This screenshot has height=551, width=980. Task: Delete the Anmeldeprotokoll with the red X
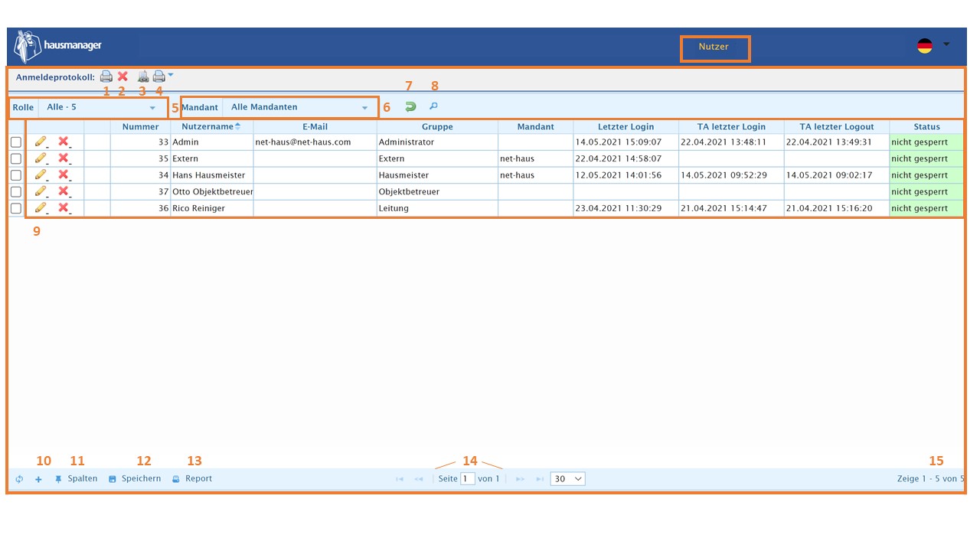[122, 77]
